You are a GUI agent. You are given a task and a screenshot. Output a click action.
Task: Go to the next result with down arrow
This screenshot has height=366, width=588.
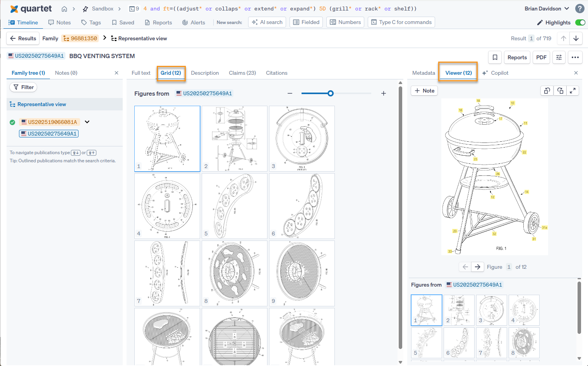tap(576, 38)
